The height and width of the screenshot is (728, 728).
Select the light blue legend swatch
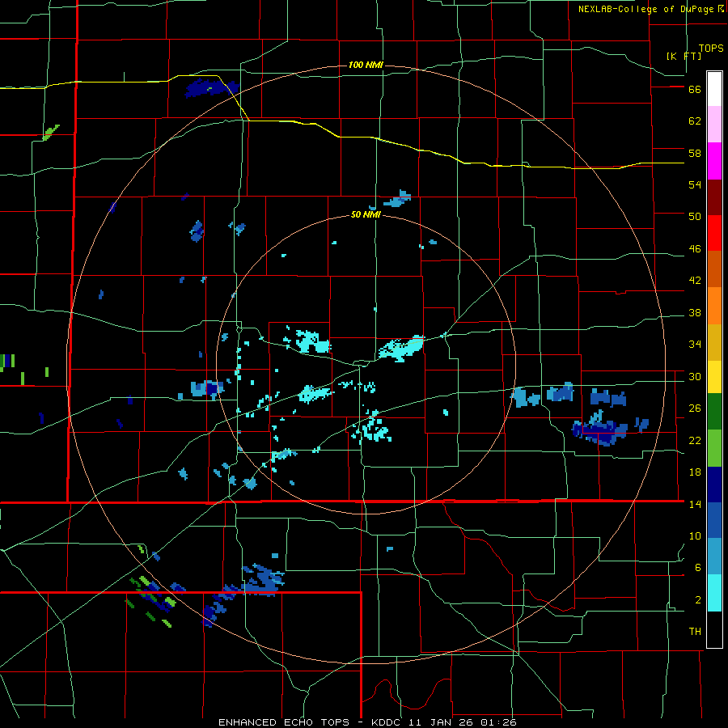click(x=714, y=557)
